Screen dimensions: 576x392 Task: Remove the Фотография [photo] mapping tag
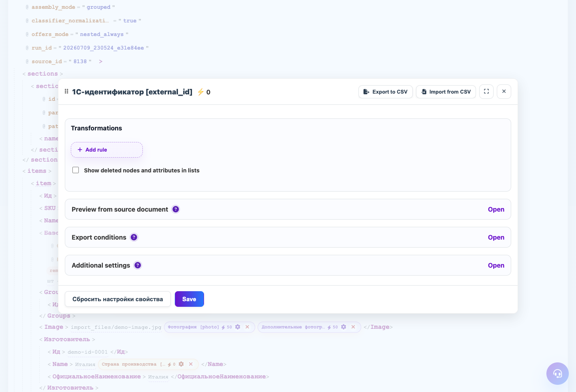(x=247, y=327)
